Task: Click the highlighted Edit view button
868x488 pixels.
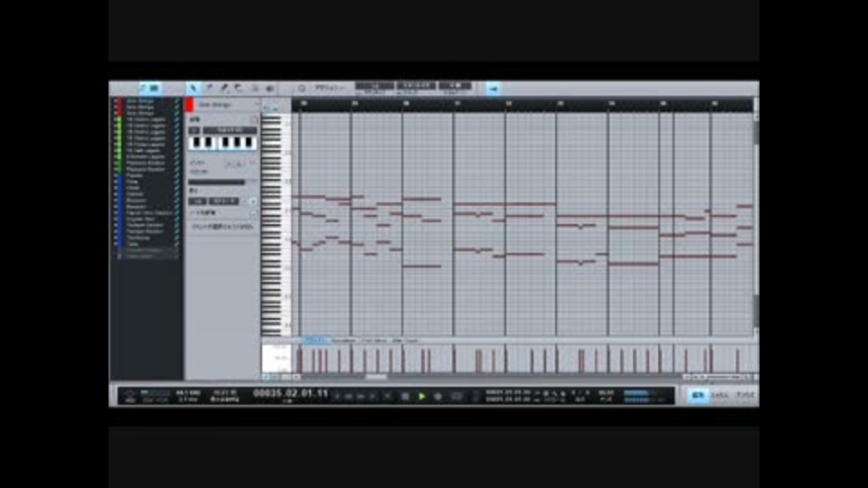Action: pyautogui.click(x=697, y=395)
